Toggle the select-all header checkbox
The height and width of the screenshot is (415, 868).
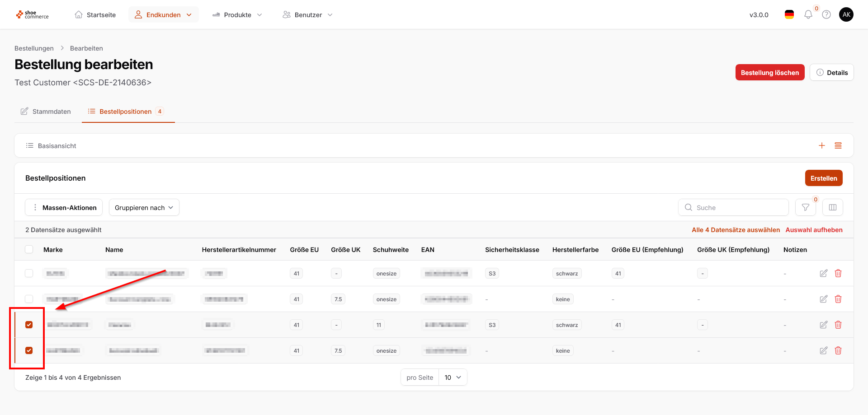click(29, 250)
